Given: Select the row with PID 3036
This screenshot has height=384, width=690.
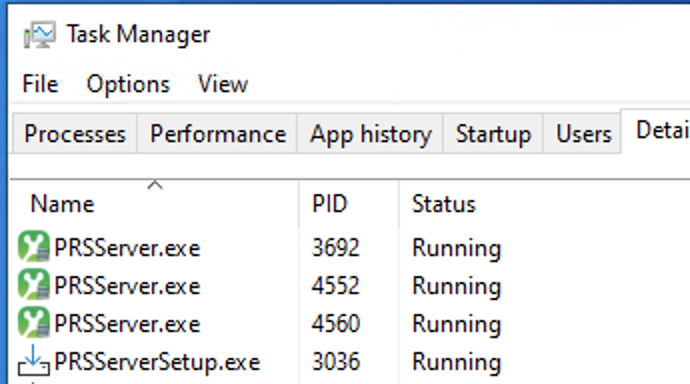Looking at the screenshot, I should click(x=350, y=362).
